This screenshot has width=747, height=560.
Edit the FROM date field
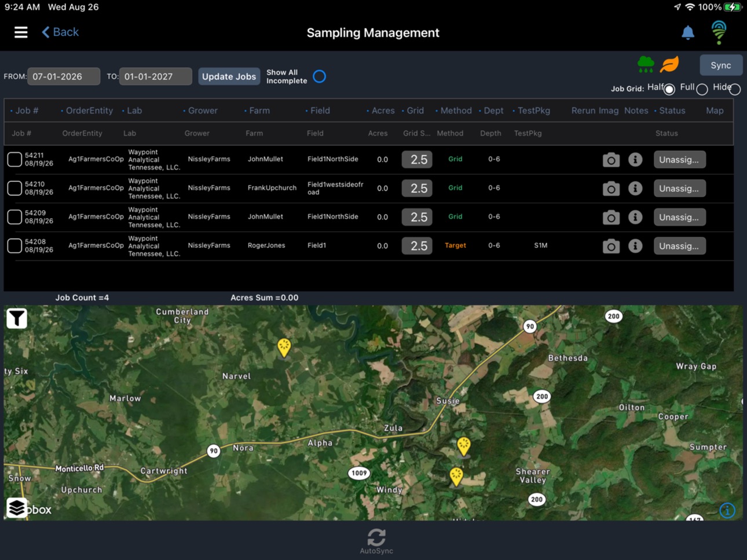pyautogui.click(x=64, y=76)
